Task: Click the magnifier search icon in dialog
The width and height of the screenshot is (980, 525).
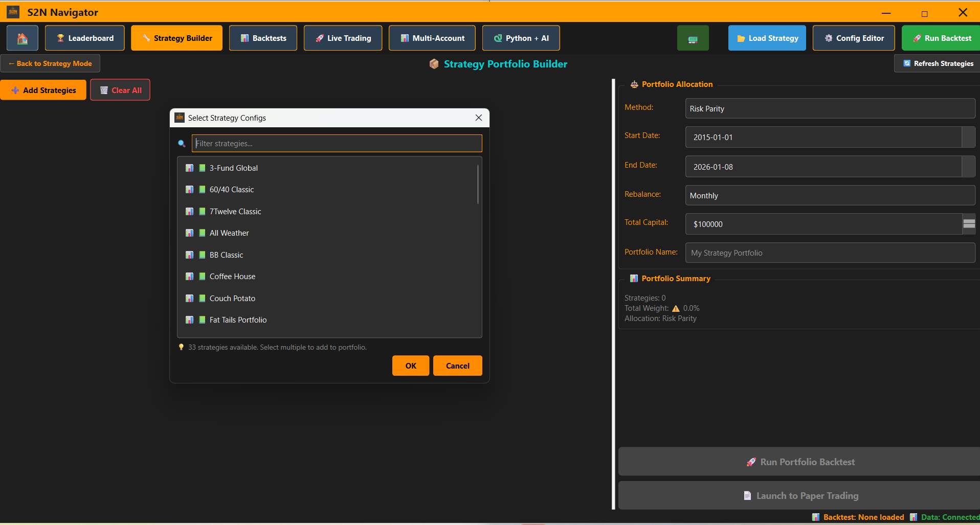Action: click(182, 144)
